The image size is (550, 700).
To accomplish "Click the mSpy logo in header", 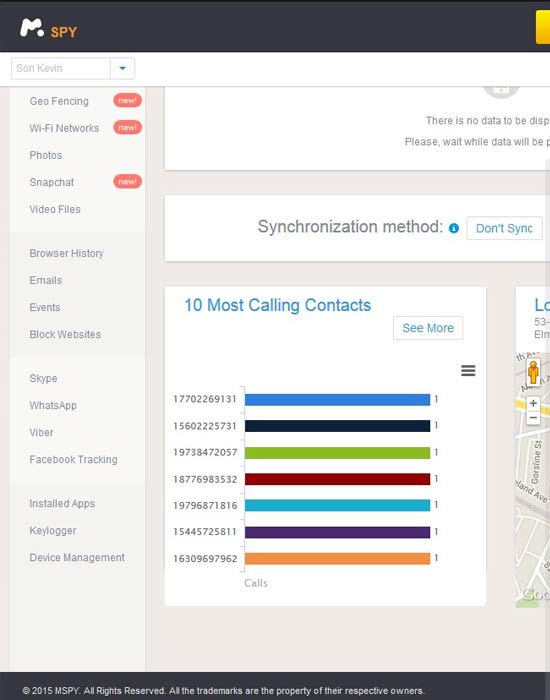I will tap(48, 29).
